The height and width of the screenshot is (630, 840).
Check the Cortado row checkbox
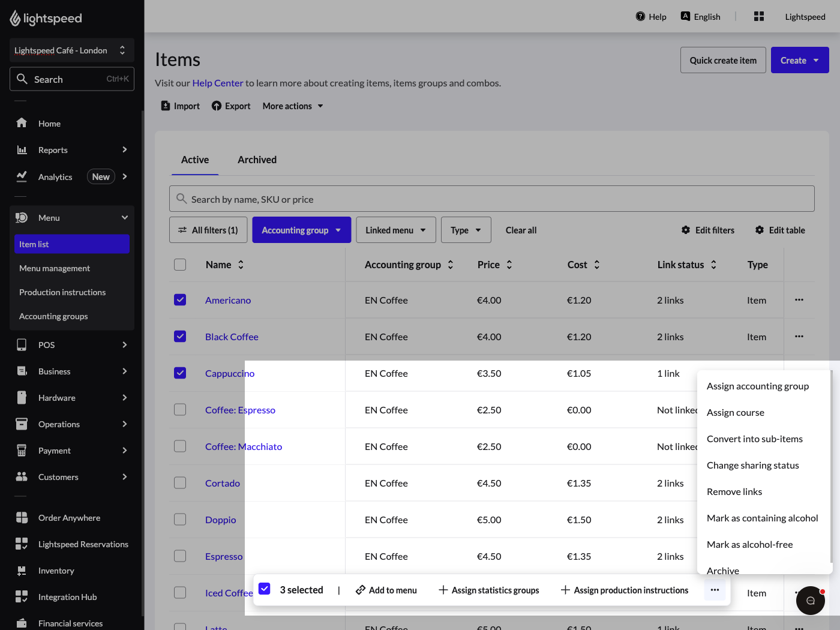179,482
